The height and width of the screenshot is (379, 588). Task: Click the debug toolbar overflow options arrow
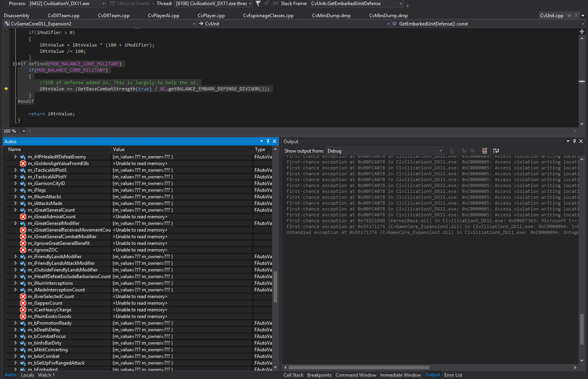pyautogui.click(x=408, y=5)
